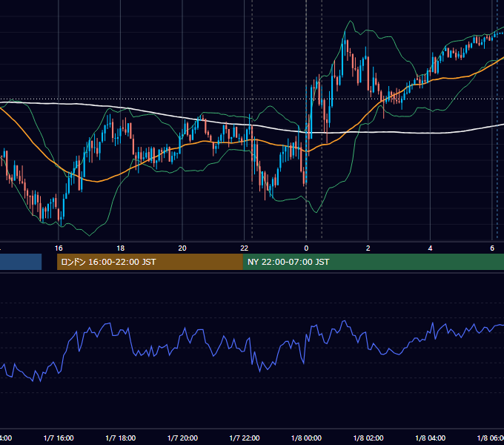Click hour label 18 under price chart
504x445 pixels.
[121, 248]
